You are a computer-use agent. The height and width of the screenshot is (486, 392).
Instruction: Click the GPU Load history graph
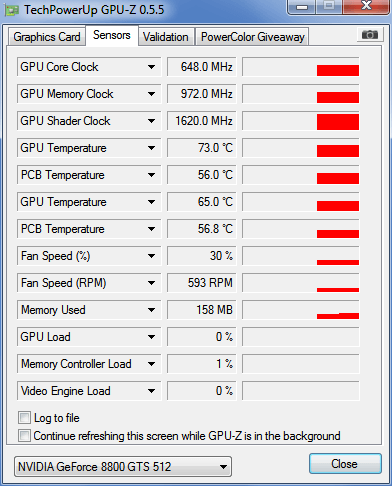pos(301,337)
